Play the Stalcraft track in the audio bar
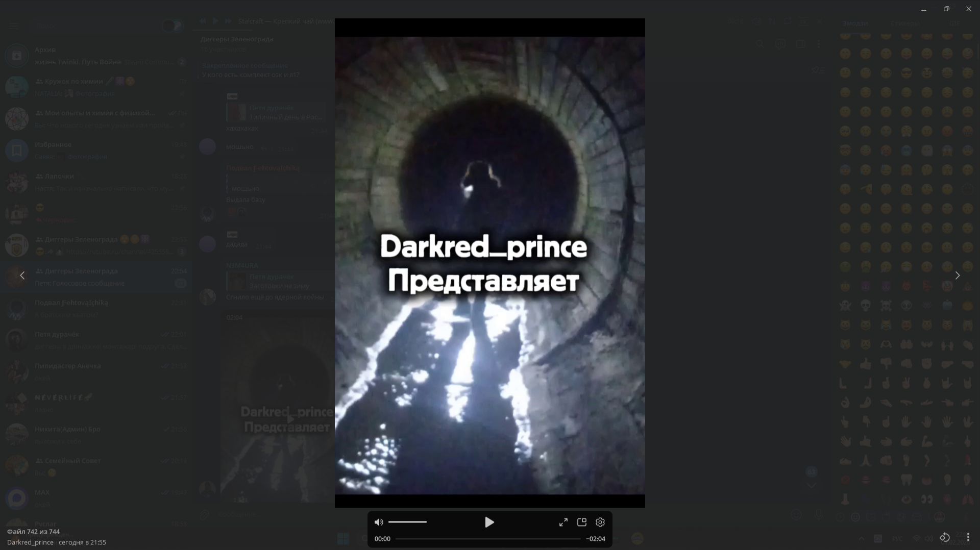 point(215,21)
